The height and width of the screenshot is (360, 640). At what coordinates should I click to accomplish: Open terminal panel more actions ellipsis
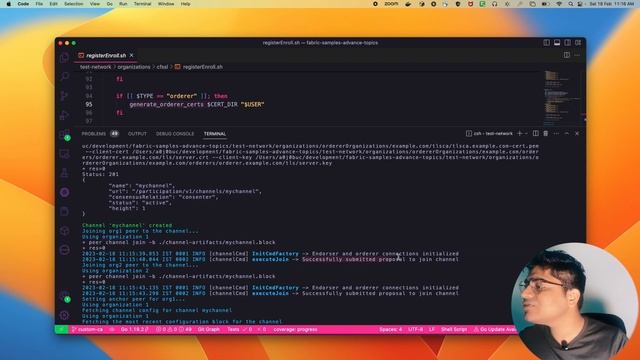click(x=556, y=133)
